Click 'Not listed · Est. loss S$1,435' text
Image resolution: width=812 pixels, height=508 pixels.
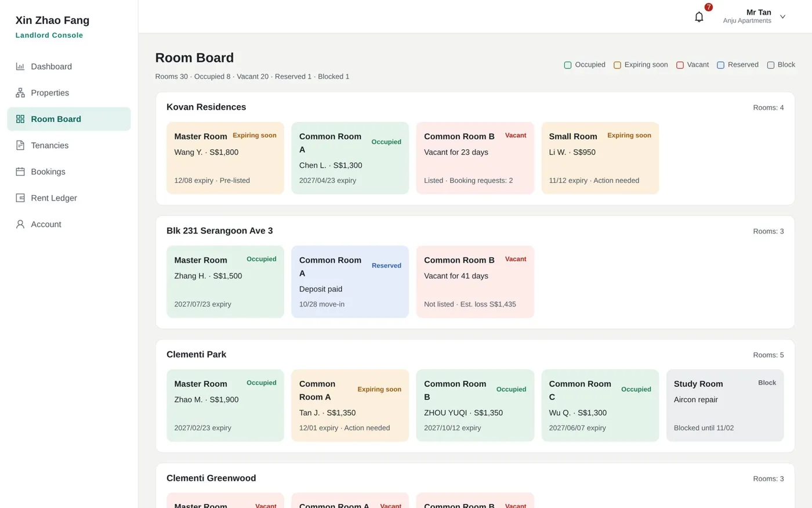pyautogui.click(x=470, y=304)
